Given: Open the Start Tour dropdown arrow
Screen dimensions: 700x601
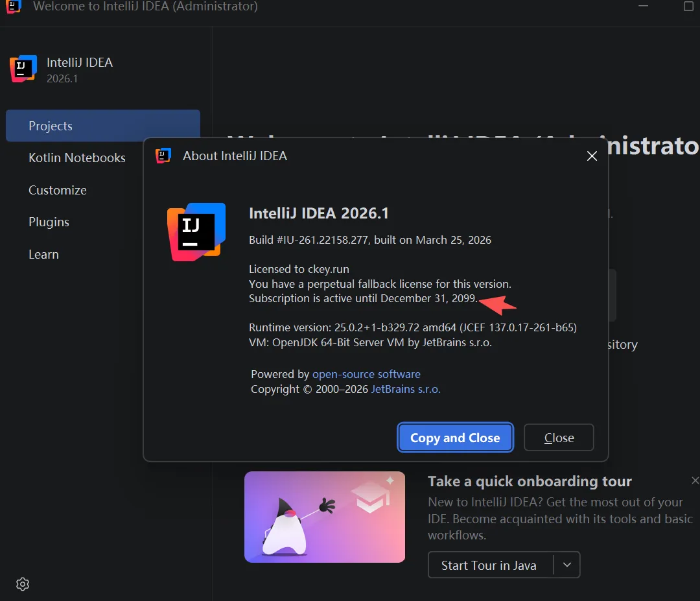Looking at the screenshot, I should pos(567,565).
